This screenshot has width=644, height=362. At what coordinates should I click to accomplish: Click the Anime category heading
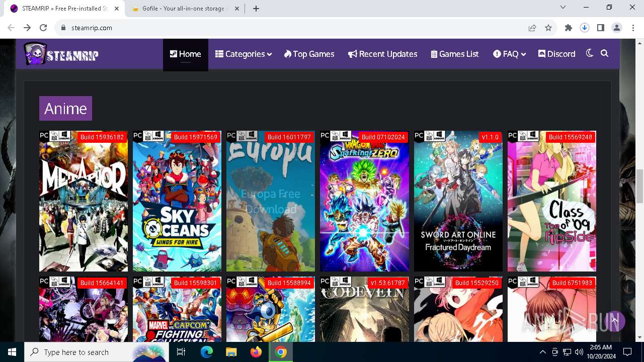point(65,108)
